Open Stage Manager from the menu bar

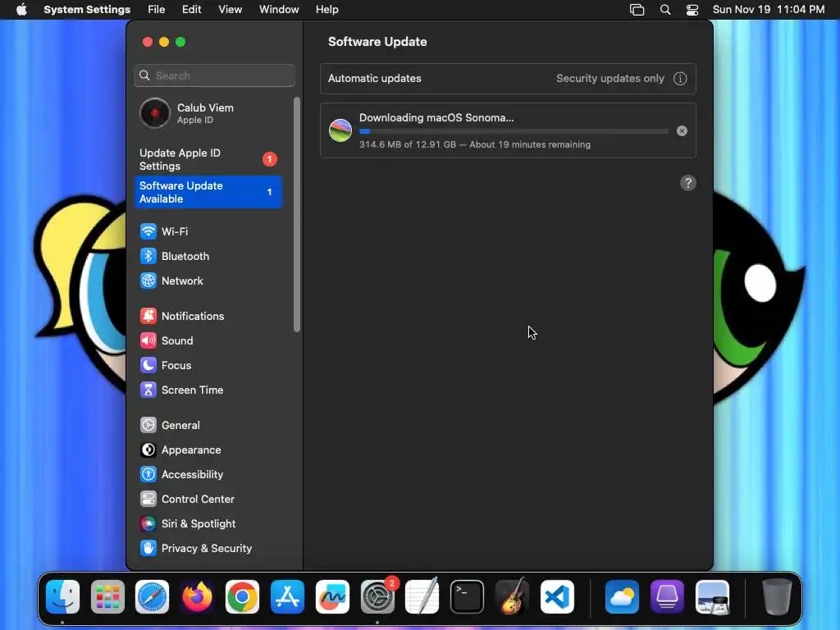637,10
